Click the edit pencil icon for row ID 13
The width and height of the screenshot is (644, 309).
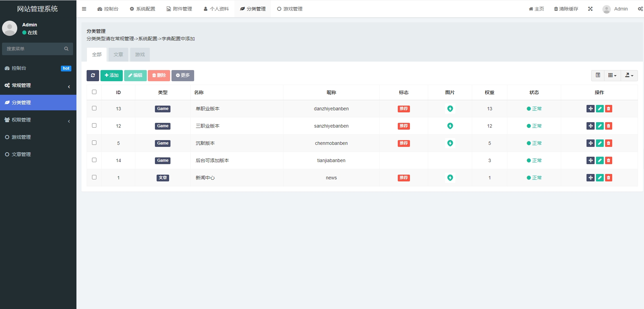[x=599, y=109]
